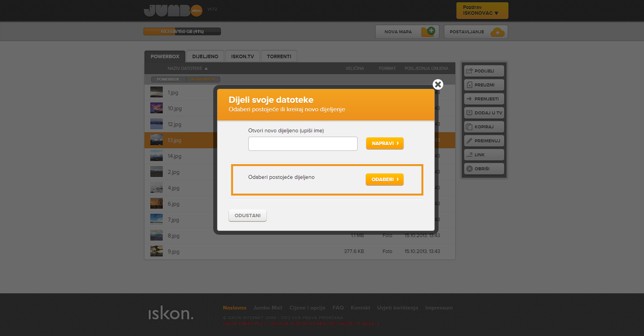Click the Postavljanje button label
644x336 pixels.
click(x=467, y=32)
